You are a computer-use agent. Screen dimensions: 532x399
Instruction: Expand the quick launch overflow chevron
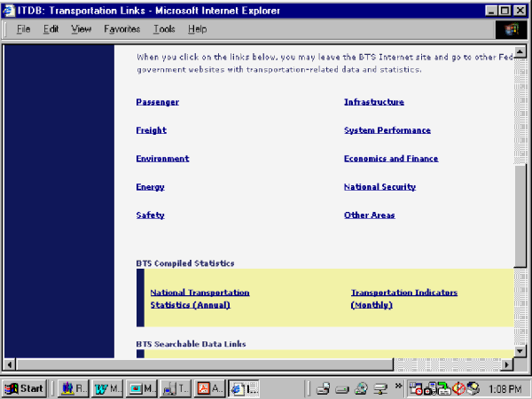pos(399,387)
